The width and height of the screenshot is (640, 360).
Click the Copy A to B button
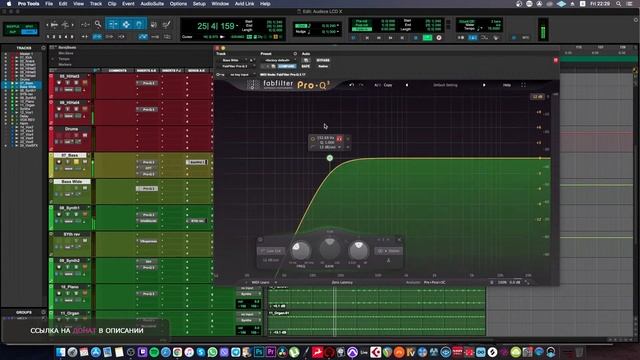point(388,85)
